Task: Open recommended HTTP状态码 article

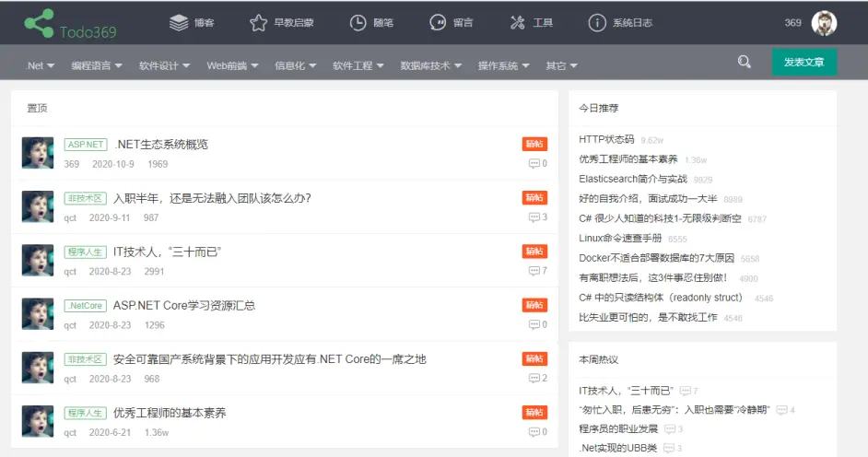Action: click(606, 139)
